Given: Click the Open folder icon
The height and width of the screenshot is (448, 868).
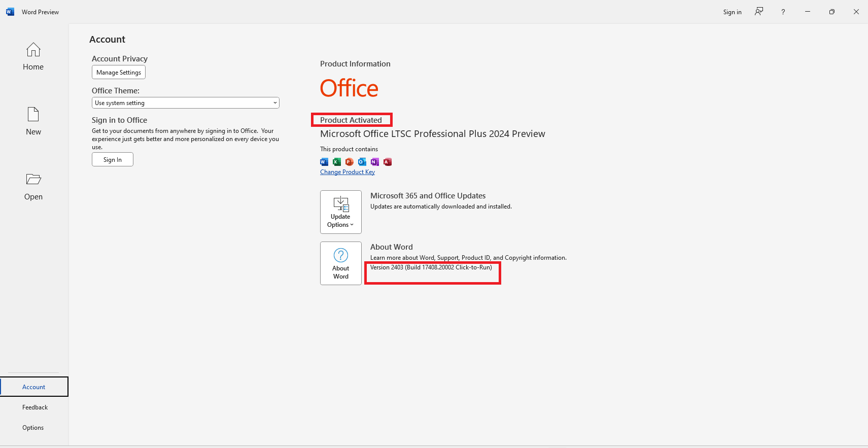Looking at the screenshot, I should [33, 179].
